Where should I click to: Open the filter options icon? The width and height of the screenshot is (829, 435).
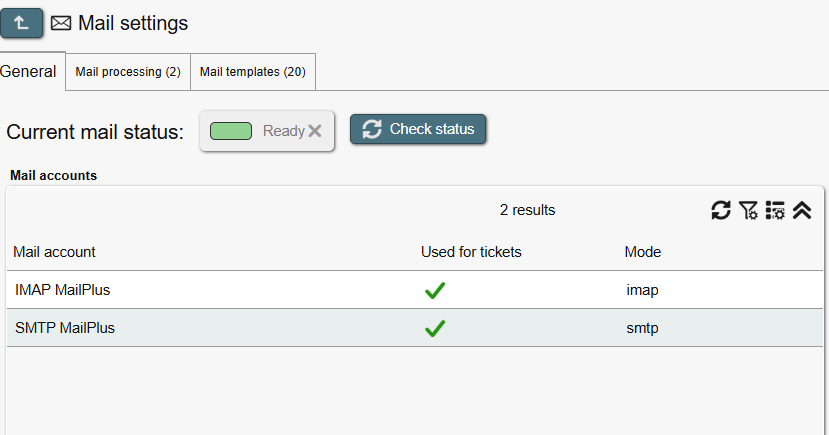[748, 210]
